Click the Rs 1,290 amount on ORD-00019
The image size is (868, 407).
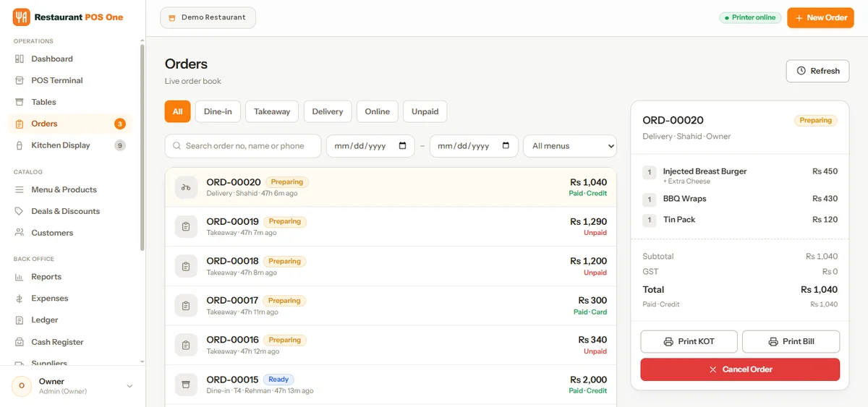click(x=588, y=222)
